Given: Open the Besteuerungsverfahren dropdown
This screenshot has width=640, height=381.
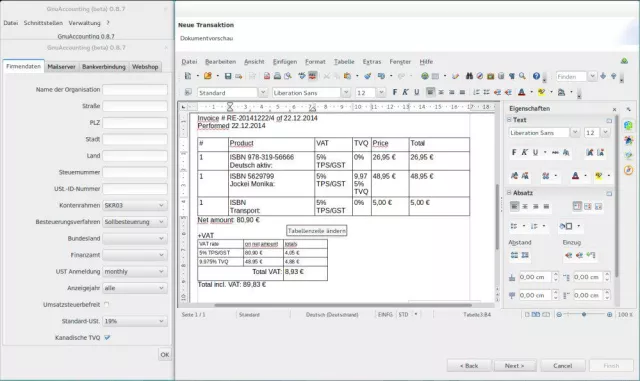Looking at the screenshot, I should 135,222.
